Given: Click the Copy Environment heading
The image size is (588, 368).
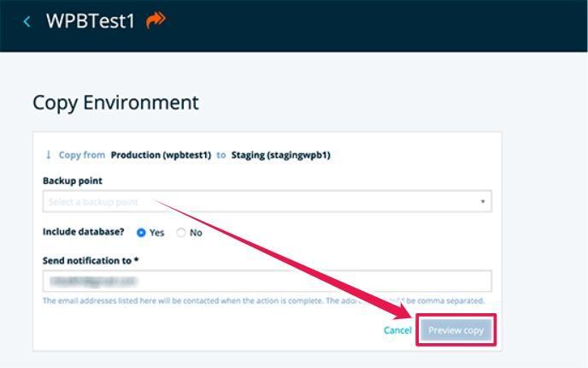Looking at the screenshot, I should point(115,103).
